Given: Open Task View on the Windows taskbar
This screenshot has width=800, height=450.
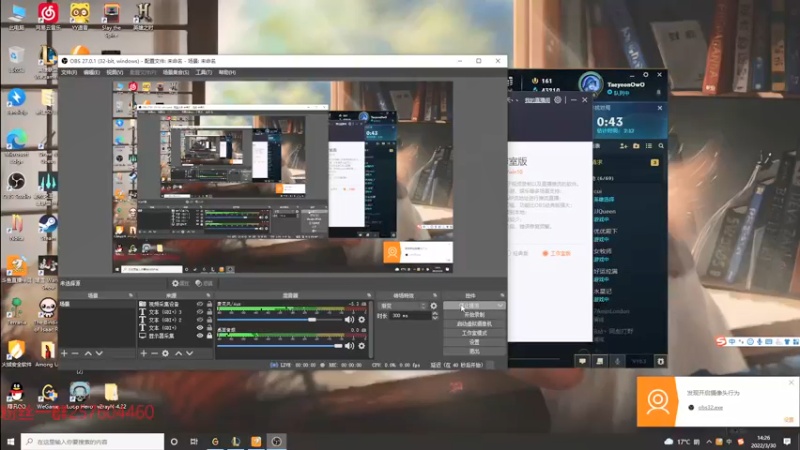Looking at the screenshot, I should (x=194, y=441).
